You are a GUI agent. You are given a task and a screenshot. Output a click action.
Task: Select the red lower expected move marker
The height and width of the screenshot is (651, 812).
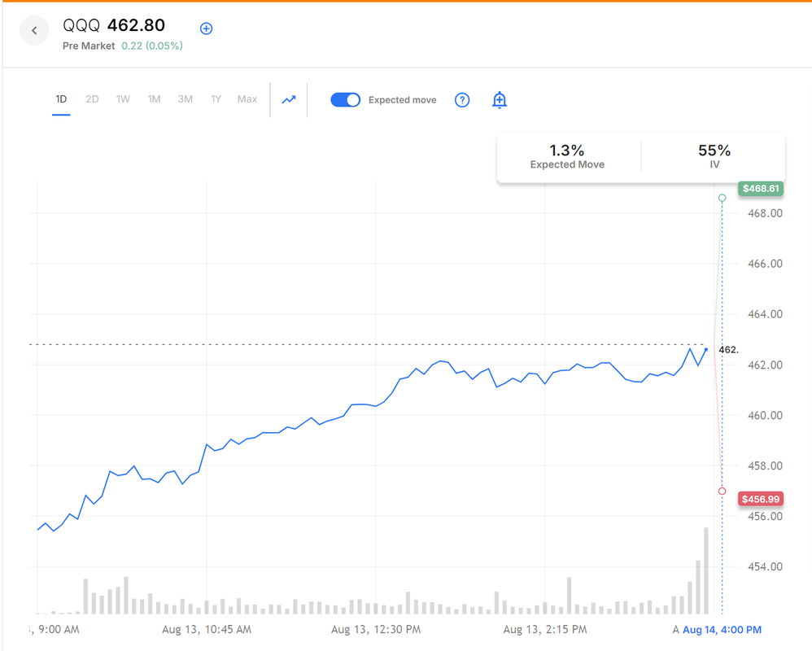pos(722,491)
